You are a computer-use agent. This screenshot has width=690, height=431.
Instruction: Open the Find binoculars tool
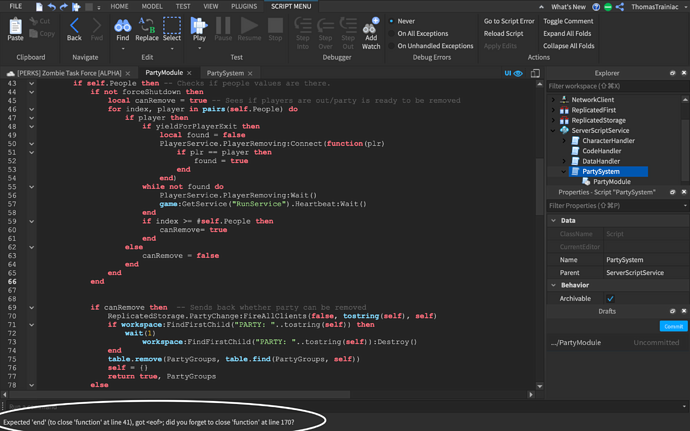click(x=122, y=26)
